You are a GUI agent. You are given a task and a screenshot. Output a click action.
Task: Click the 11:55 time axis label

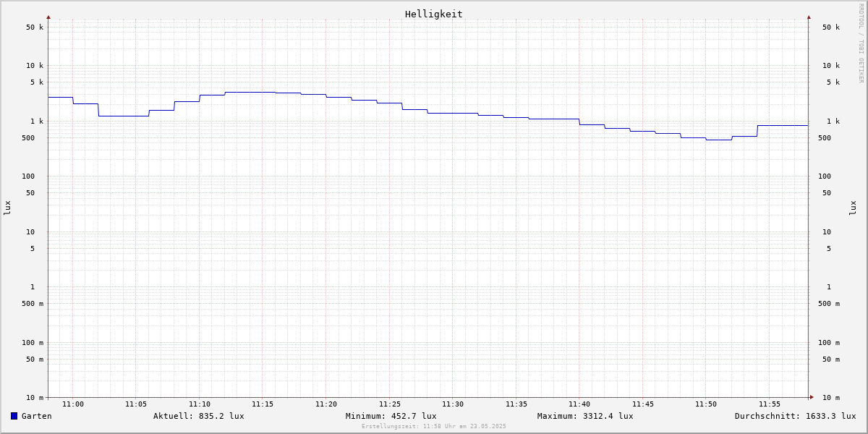[770, 404]
